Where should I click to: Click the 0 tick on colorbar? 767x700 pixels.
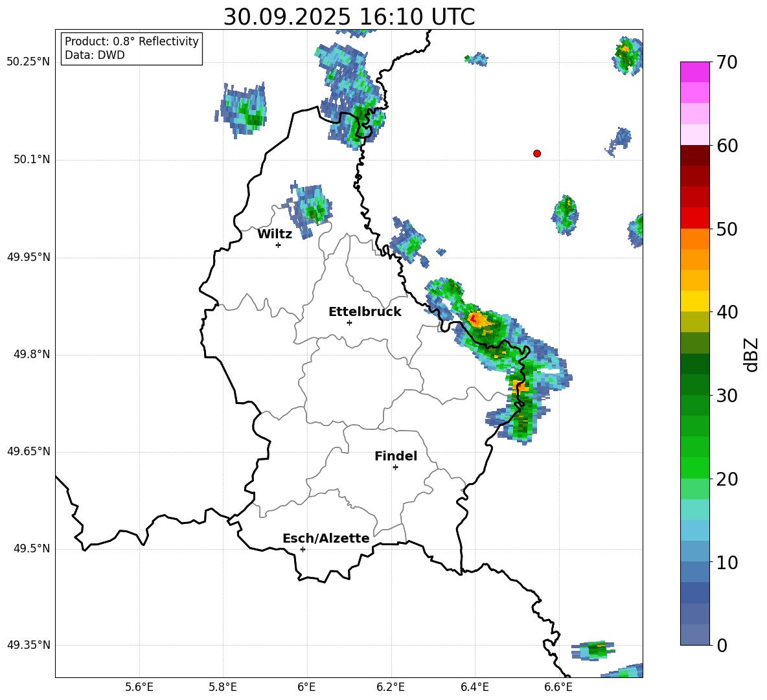722,645
